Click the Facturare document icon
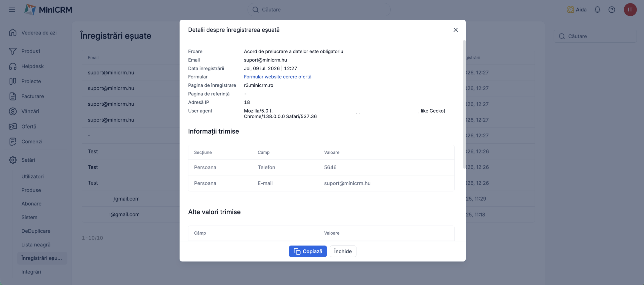The width and height of the screenshot is (644, 285). coord(13,96)
